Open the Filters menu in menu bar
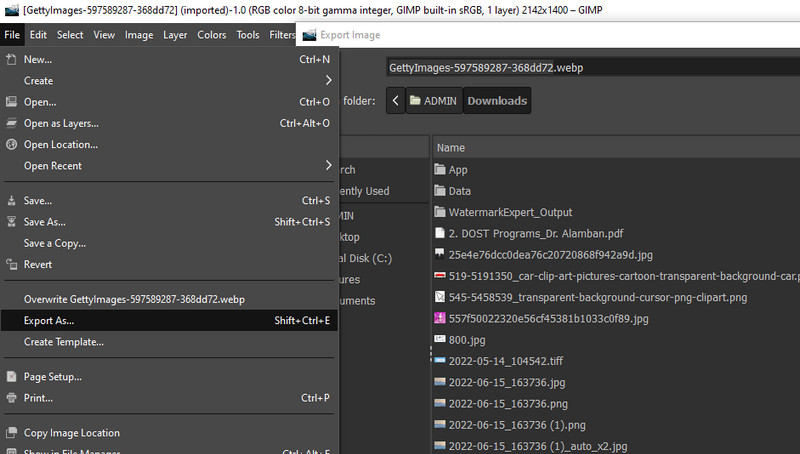 [281, 35]
